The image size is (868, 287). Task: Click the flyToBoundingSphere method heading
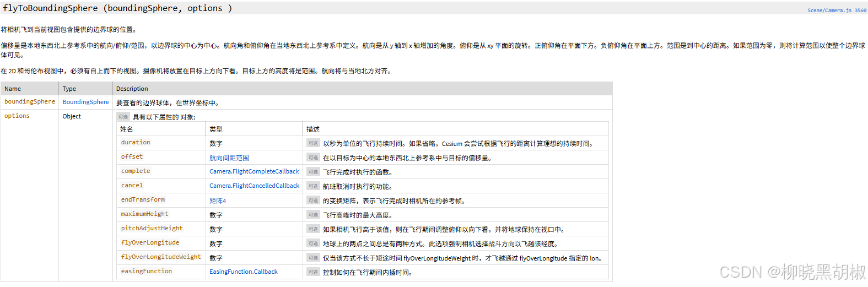click(x=117, y=8)
